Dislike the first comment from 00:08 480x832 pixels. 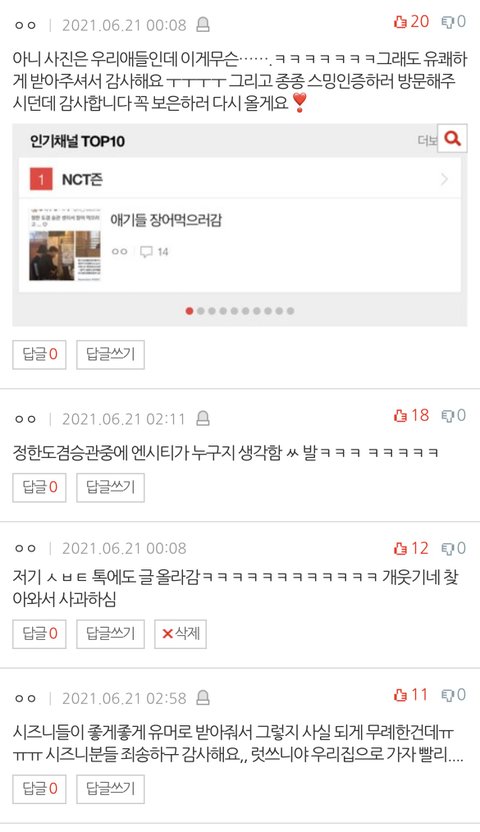448,22
